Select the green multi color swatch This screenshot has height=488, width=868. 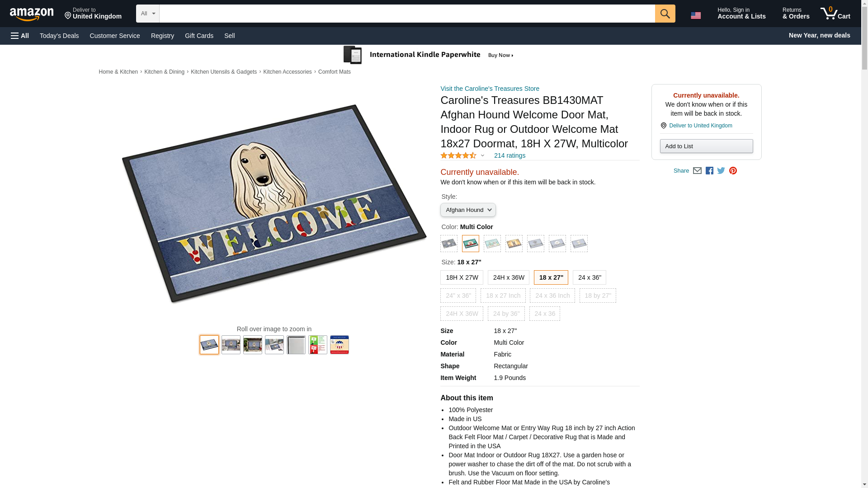click(x=470, y=244)
